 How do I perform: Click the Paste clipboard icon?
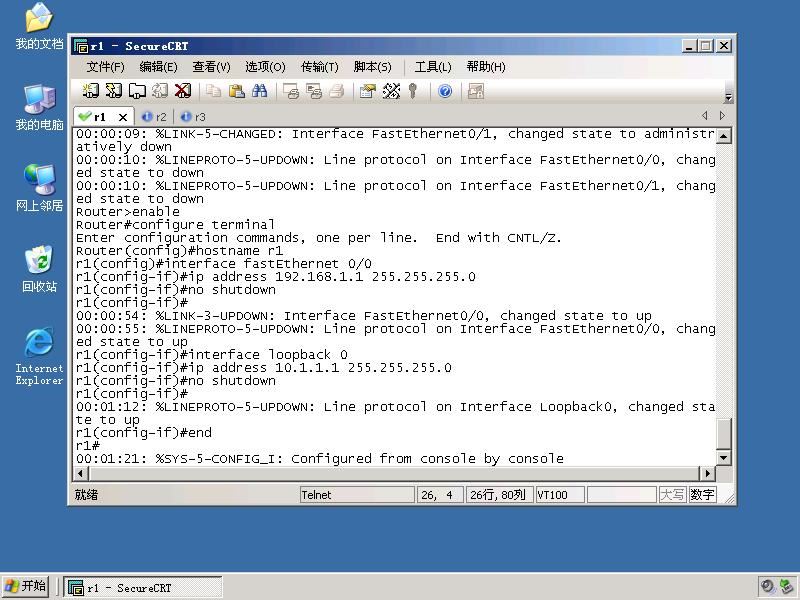tap(236, 91)
